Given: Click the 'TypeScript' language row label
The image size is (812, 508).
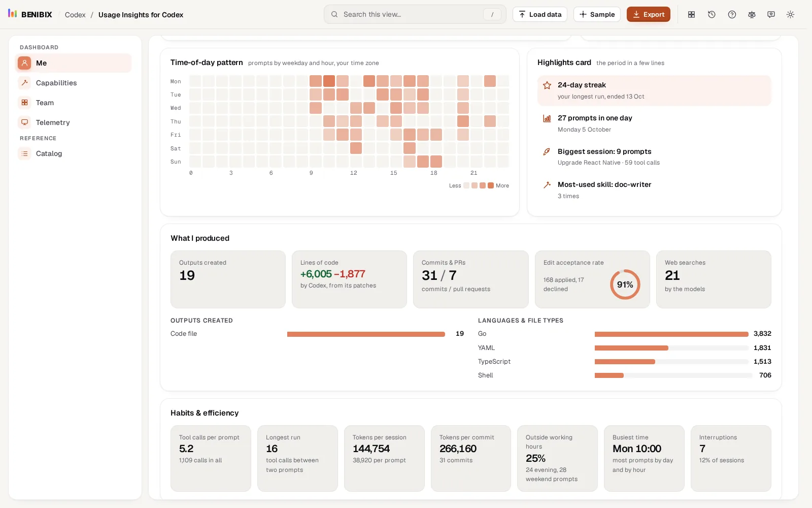Looking at the screenshot, I should click(494, 362).
